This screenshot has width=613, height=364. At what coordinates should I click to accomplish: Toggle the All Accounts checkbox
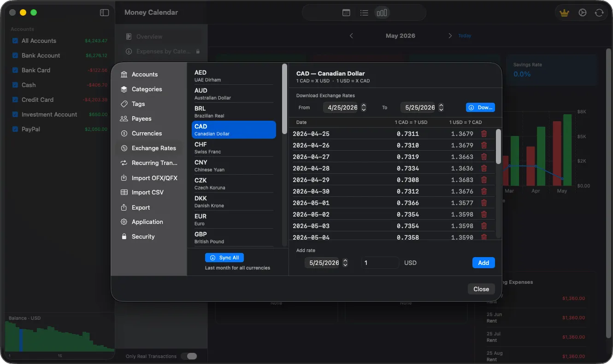pyautogui.click(x=15, y=41)
